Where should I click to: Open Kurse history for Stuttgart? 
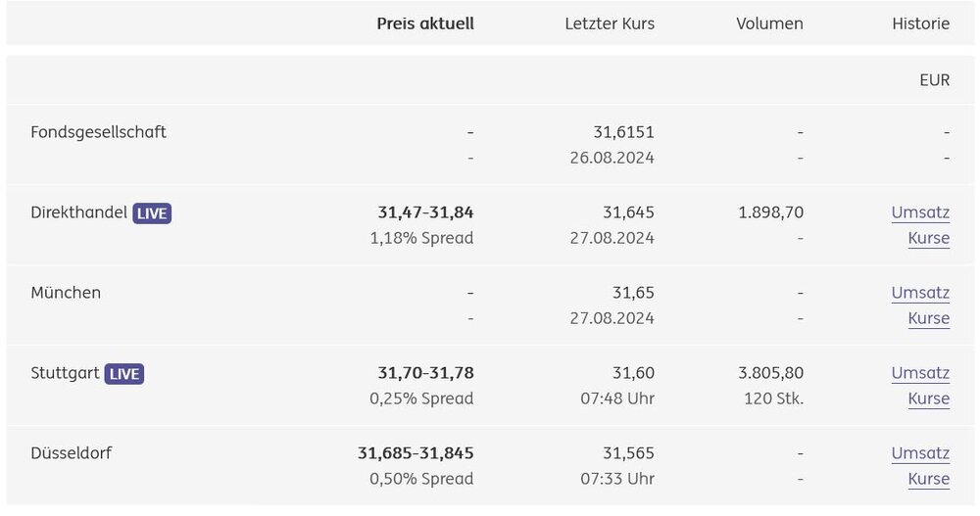pyautogui.click(x=928, y=399)
